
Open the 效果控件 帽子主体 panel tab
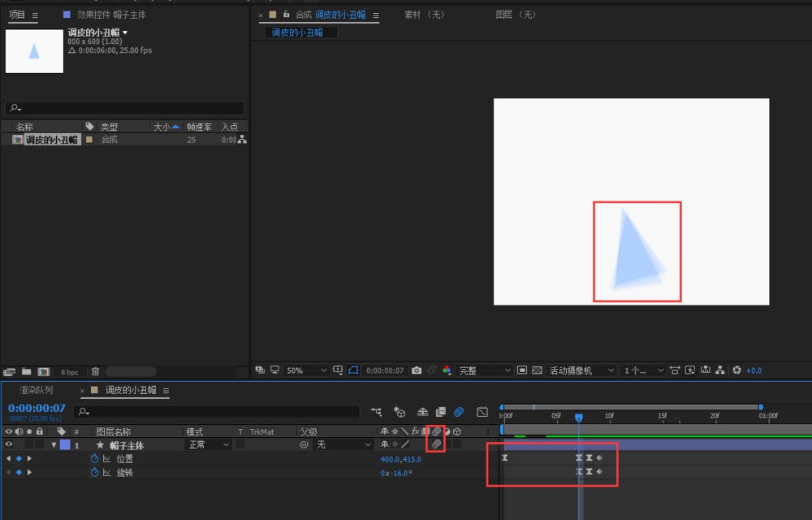pyautogui.click(x=111, y=15)
